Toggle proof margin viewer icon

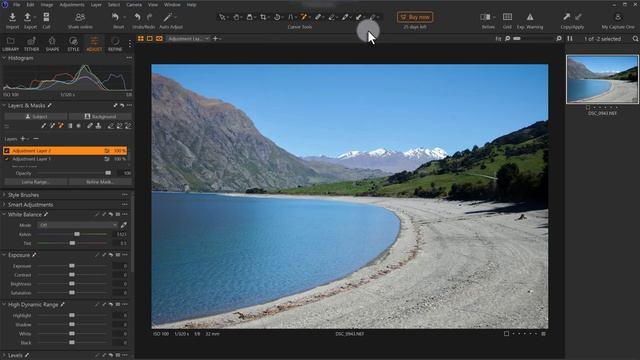click(159, 39)
